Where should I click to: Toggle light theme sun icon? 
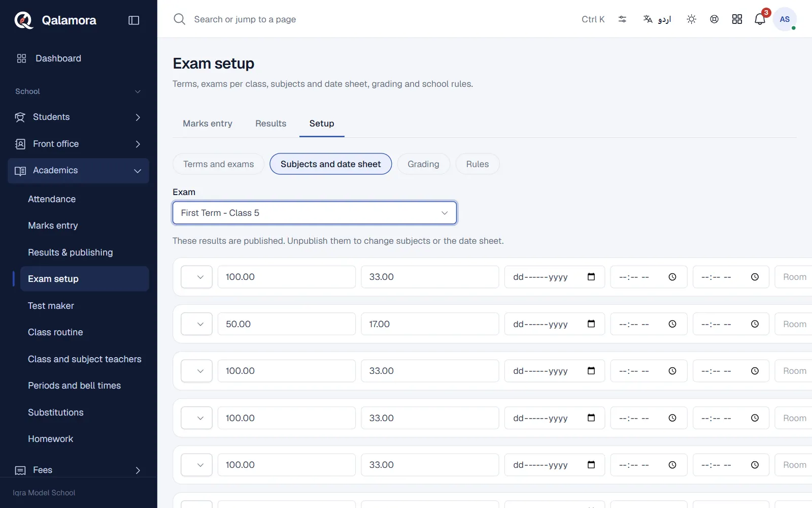[691, 19]
